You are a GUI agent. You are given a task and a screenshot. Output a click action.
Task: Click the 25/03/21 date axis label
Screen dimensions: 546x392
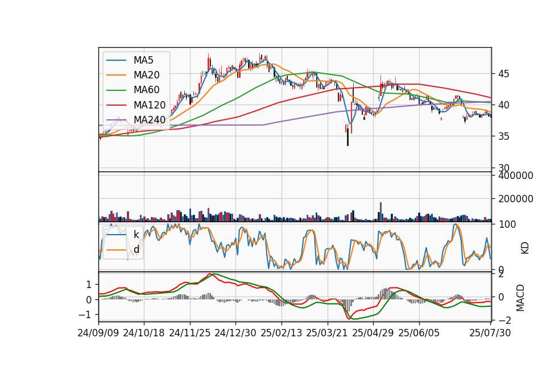(x=327, y=333)
